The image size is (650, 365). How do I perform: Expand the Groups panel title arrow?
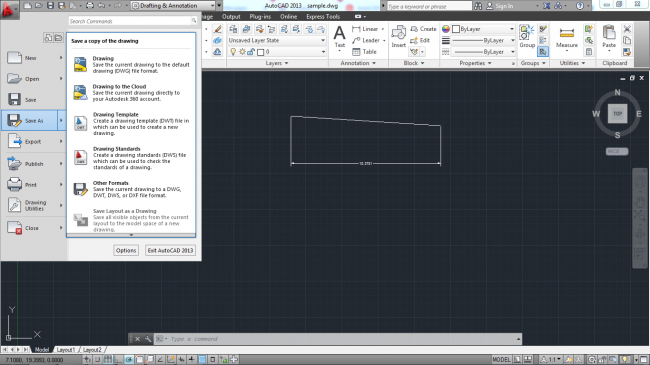[x=544, y=63]
